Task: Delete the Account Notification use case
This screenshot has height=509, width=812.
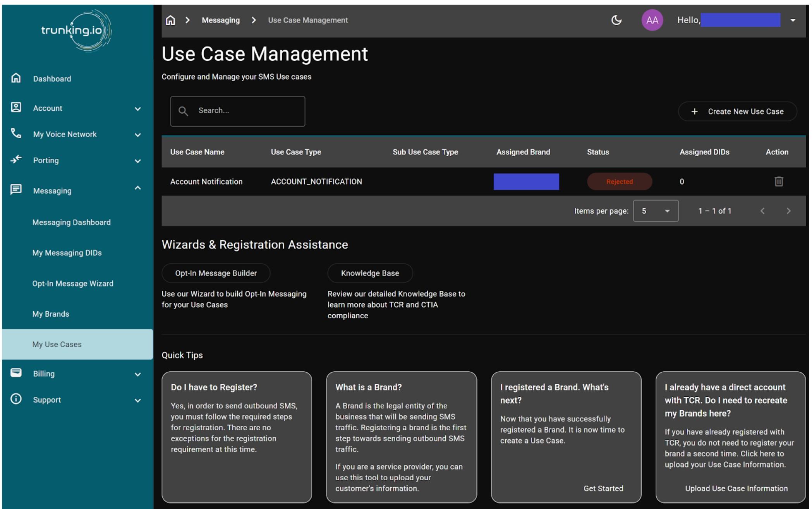Action: coord(779,182)
